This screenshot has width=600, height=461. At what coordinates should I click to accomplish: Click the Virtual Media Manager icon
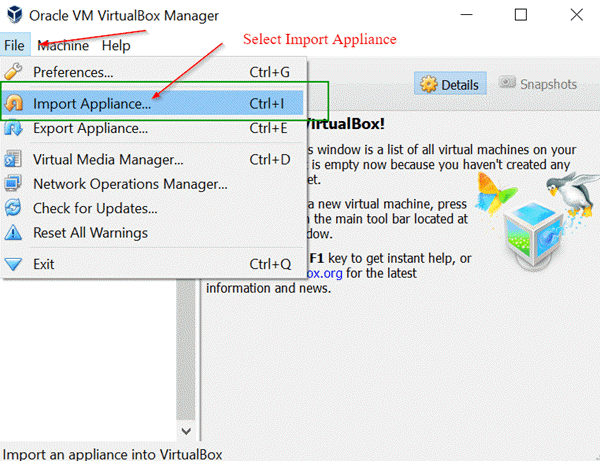point(14,159)
